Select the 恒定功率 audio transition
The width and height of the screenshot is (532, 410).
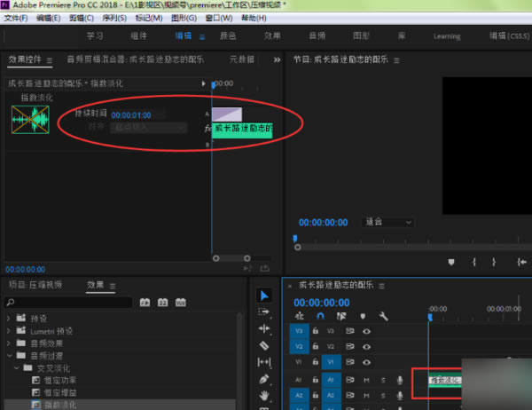click(x=59, y=379)
